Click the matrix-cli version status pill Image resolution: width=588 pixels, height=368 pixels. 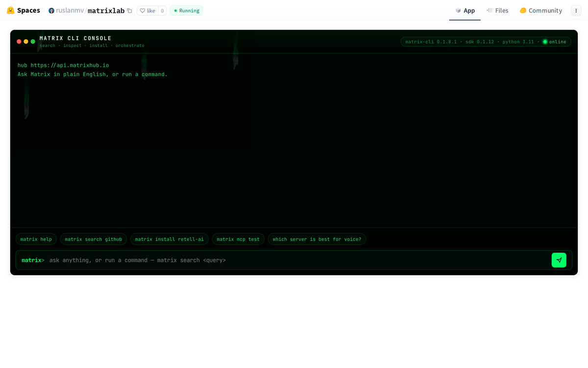pyautogui.click(x=486, y=42)
